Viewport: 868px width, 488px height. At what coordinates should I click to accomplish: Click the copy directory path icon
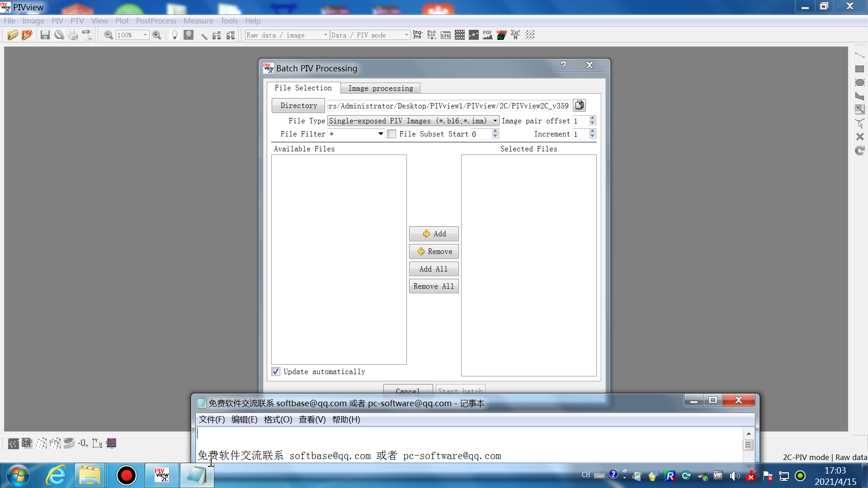[x=579, y=105]
